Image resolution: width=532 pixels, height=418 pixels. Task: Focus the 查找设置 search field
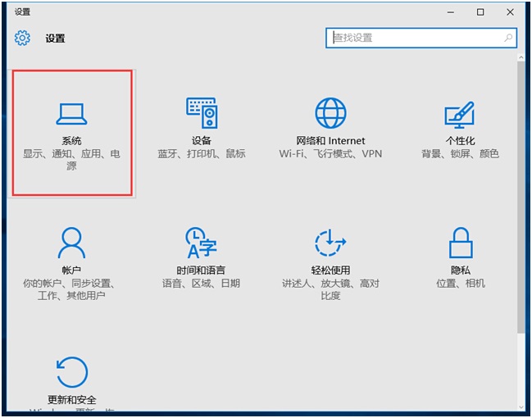coord(414,38)
